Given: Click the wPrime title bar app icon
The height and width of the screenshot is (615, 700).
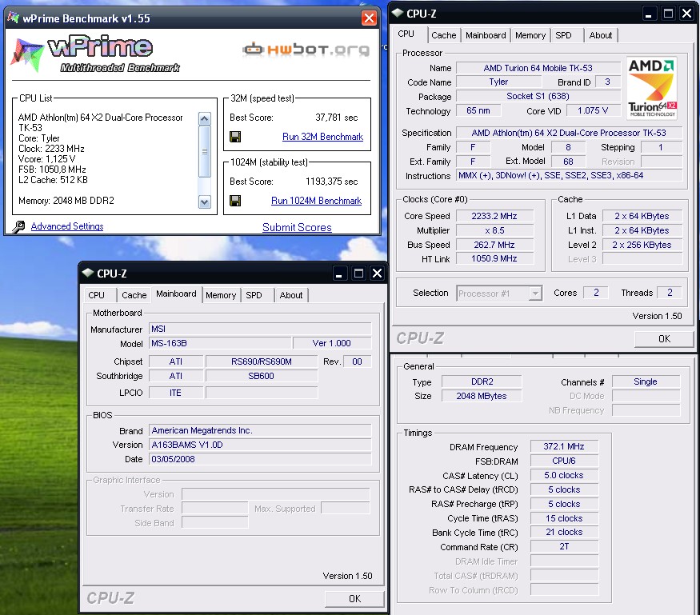Looking at the screenshot, I should point(14,18).
